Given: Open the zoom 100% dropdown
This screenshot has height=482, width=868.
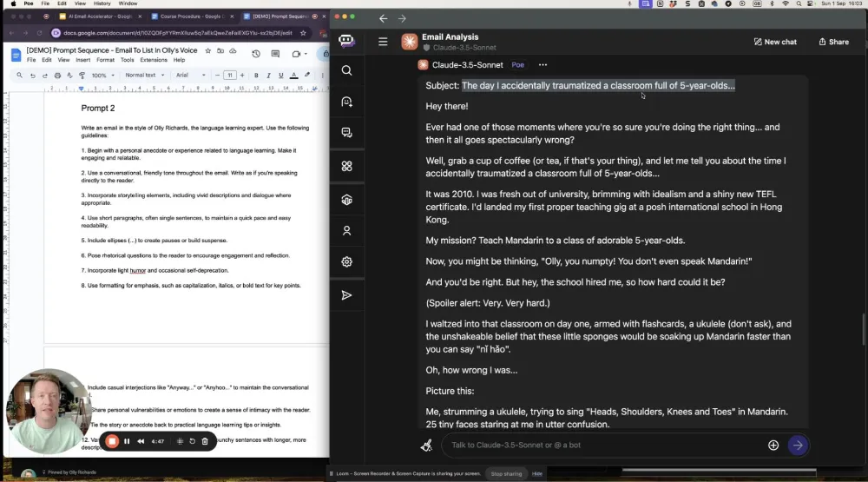Looking at the screenshot, I should (102, 76).
